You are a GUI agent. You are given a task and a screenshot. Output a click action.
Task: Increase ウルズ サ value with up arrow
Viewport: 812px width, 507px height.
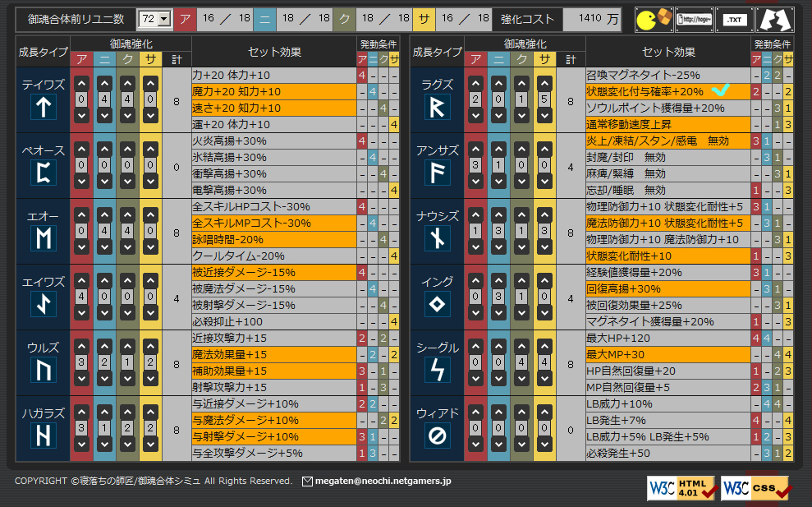[150, 346]
